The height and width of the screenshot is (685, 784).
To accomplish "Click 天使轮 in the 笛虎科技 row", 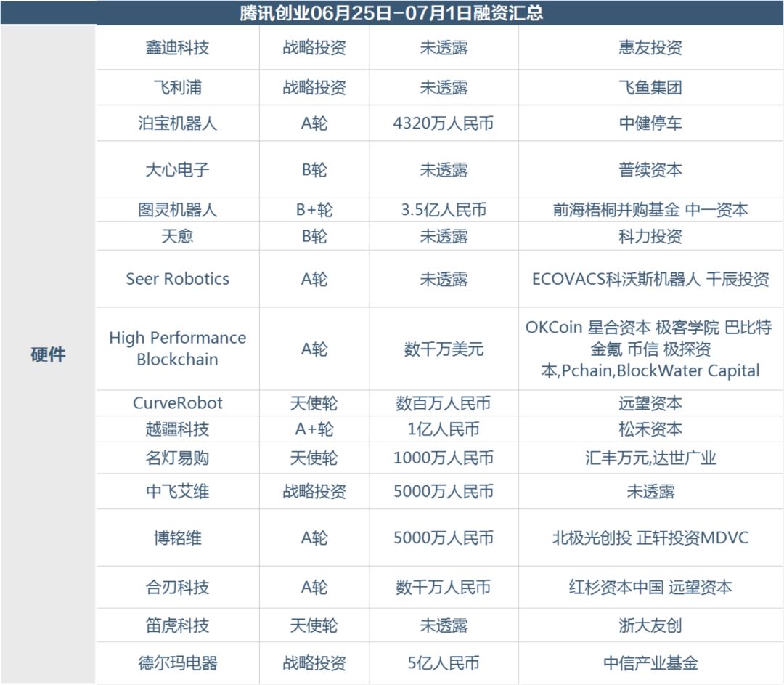I will pos(314,626).
